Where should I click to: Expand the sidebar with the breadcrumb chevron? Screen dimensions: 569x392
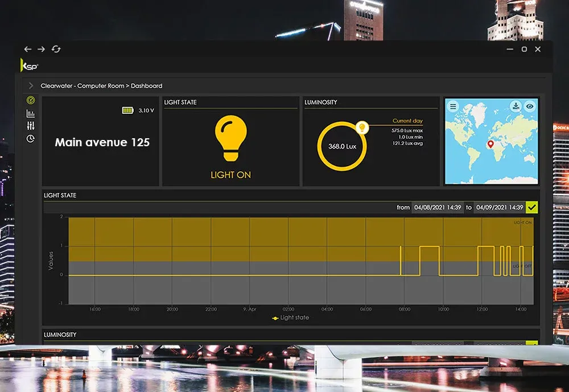click(31, 86)
